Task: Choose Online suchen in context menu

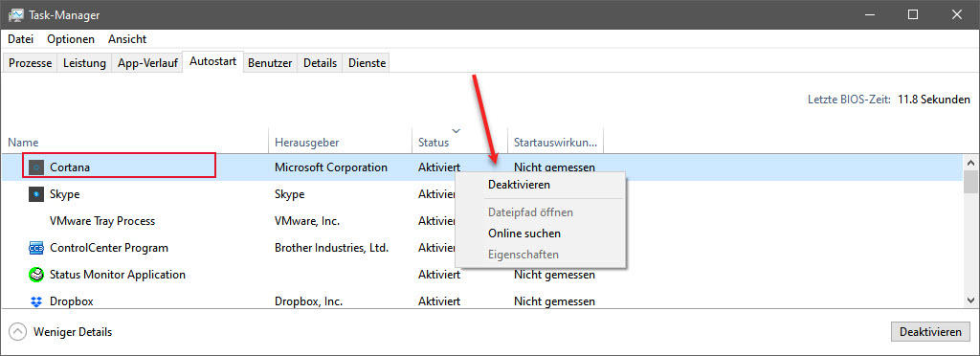Action: 542,234
